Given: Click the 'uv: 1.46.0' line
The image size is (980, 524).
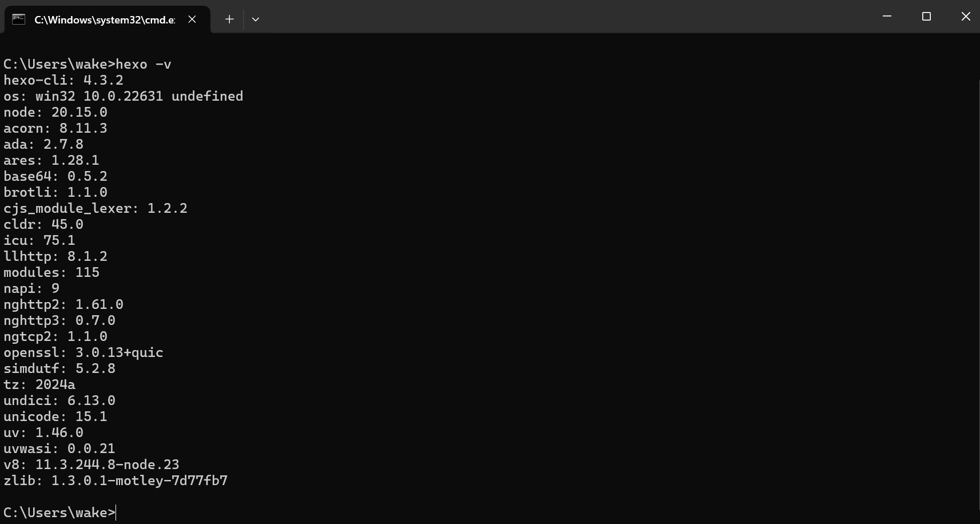Looking at the screenshot, I should coord(43,432).
